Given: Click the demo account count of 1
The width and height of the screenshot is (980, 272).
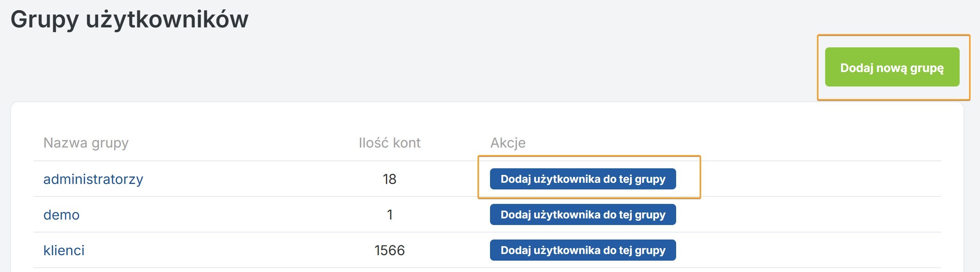Looking at the screenshot, I should pyautogui.click(x=389, y=215).
